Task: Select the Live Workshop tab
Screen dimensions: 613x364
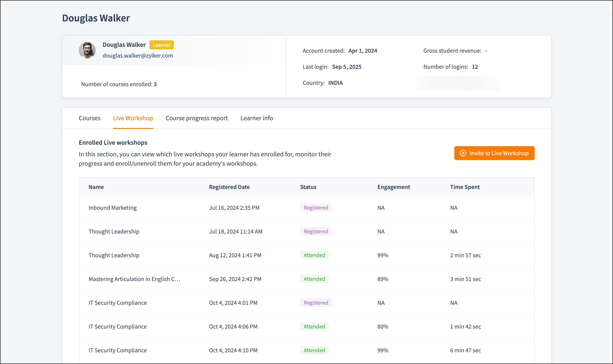Action: pyautogui.click(x=133, y=118)
